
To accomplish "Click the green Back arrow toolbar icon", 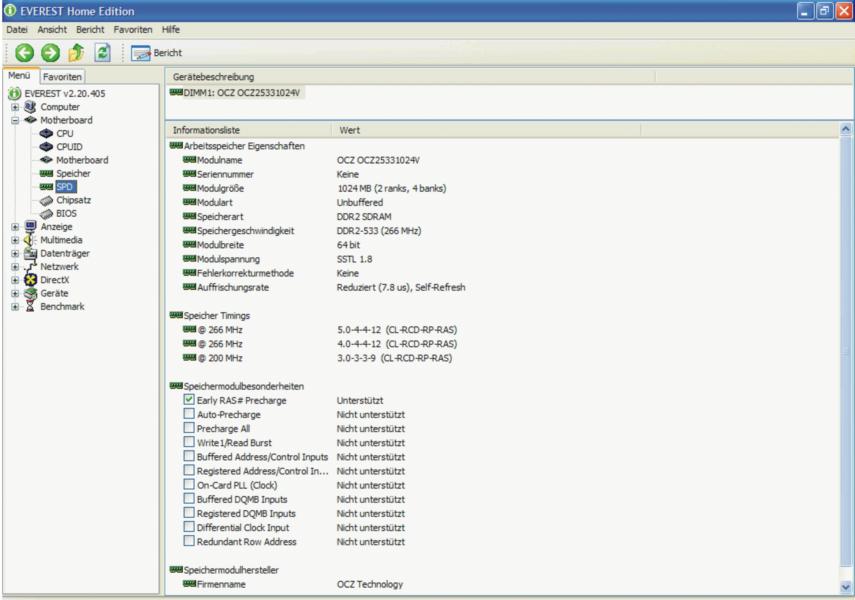I will click(x=19, y=52).
